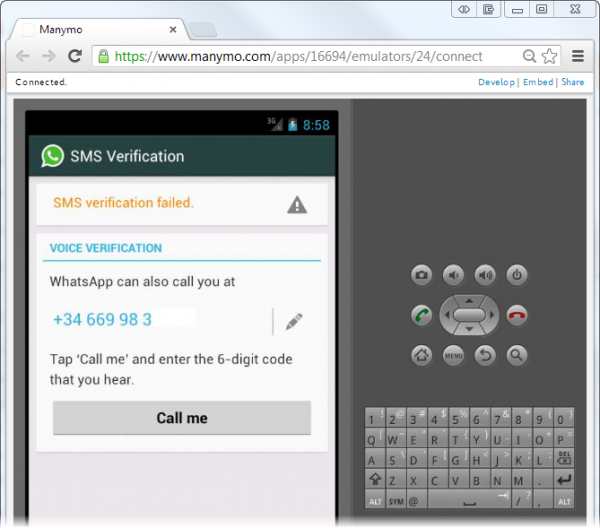
Task: Open the Embed link
Action: pyautogui.click(x=537, y=82)
